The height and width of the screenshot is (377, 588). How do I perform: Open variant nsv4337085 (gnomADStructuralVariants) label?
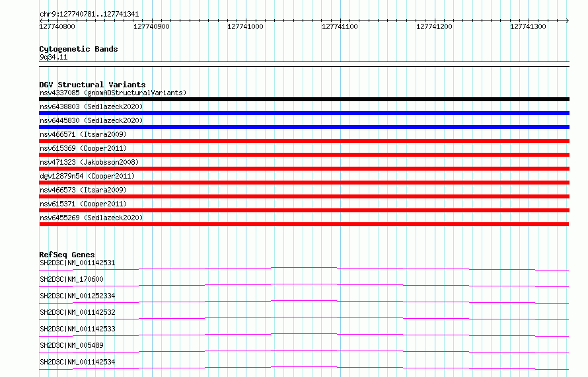pyautogui.click(x=113, y=93)
